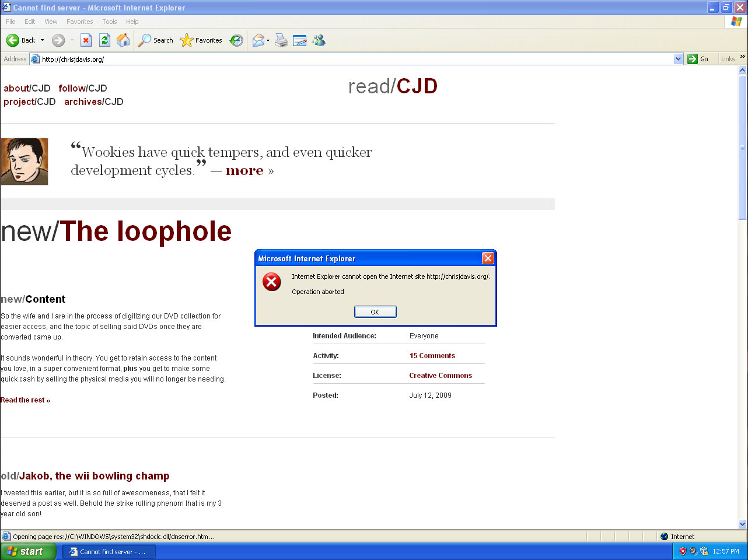Open the History clock icon
The width and height of the screenshot is (748, 560).
pyautogui.click(x=236, y=40)
